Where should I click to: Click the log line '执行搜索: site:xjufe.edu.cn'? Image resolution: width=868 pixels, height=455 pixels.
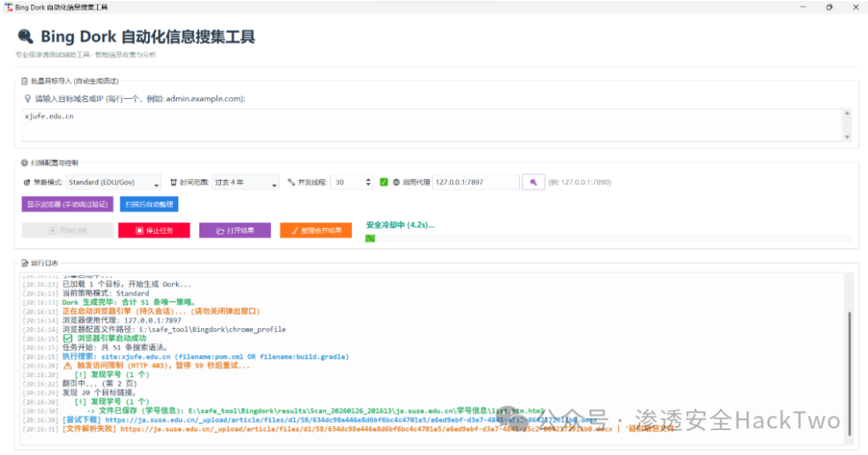pyautogui.click(x=206, y=356)
